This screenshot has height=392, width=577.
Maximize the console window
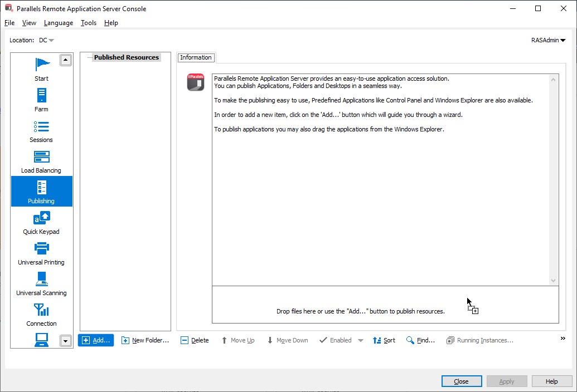(x=538, y=8)
